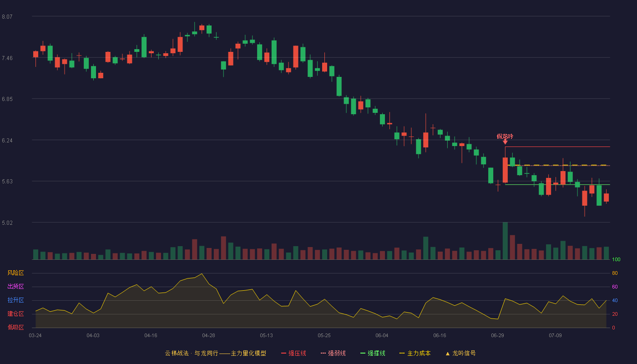
Task: Click the pink dotted 强弱线 legend icon
Action: (x=324, y=353)
